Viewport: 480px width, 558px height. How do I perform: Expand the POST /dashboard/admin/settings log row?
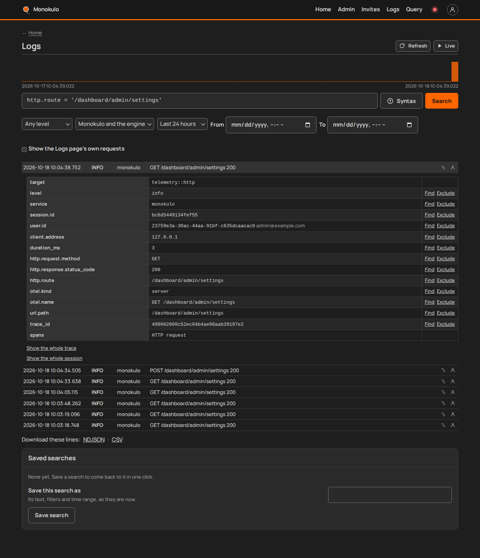239,370
